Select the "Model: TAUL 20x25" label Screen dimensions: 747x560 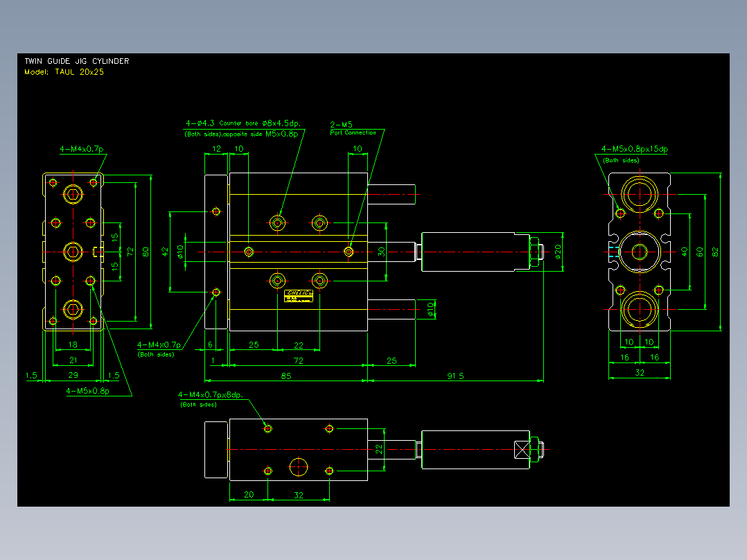point(64,72)
